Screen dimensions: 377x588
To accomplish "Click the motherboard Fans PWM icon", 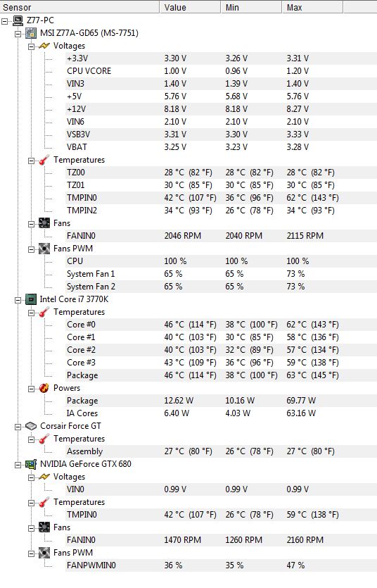I will [x=44, y=249].
